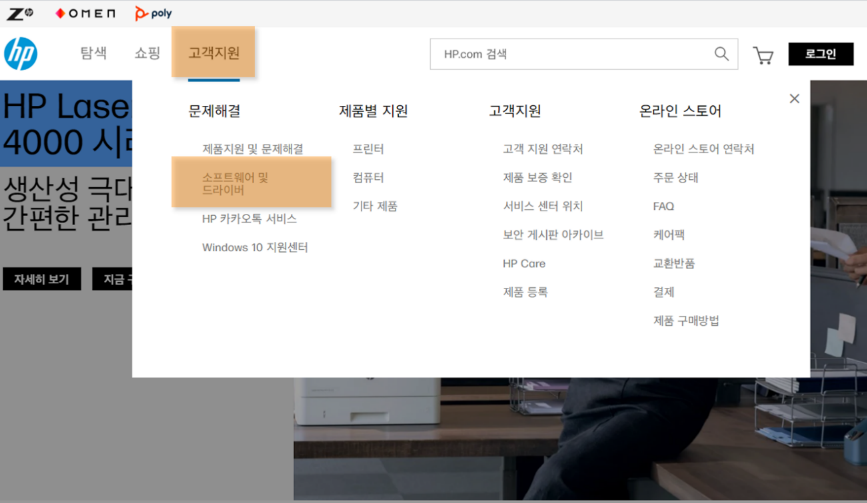Open 제품 구매방법 link
This screenshot has height=503, width=867.
[x=686, y=321]
